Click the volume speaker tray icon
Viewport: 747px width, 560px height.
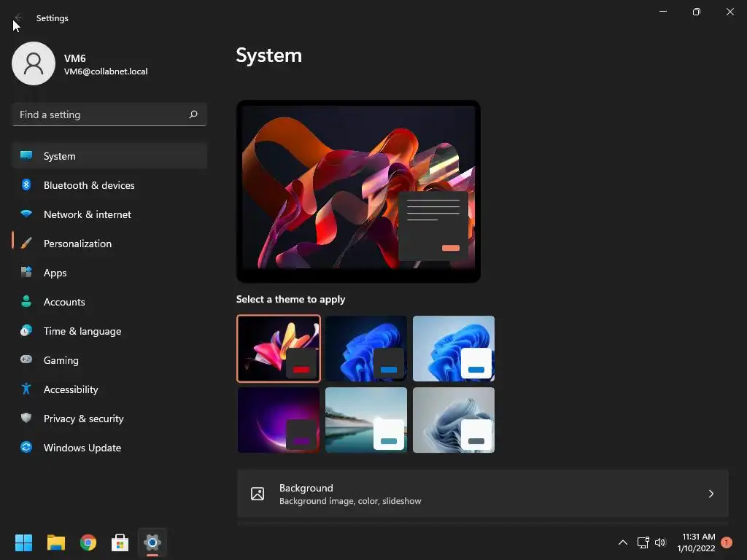tap(659, 542)
